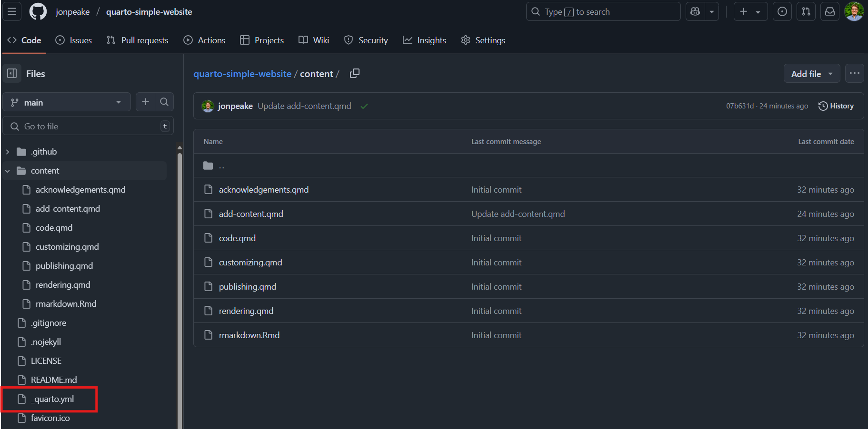Open the create new plus menu
The width and height of the screenshot is (868, 429).
point(750,11)
